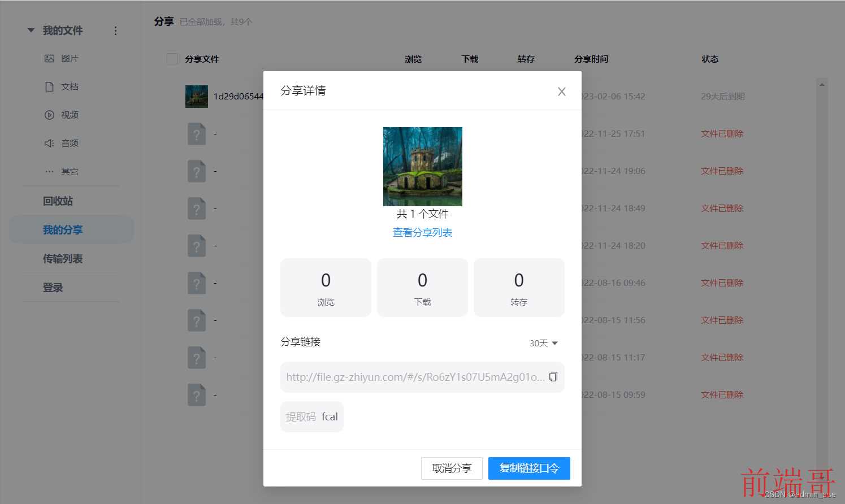This screenshot has width=845, height=504.
Task: Collapse the 我的文件 tree arrow
Action: click(31, 31)
